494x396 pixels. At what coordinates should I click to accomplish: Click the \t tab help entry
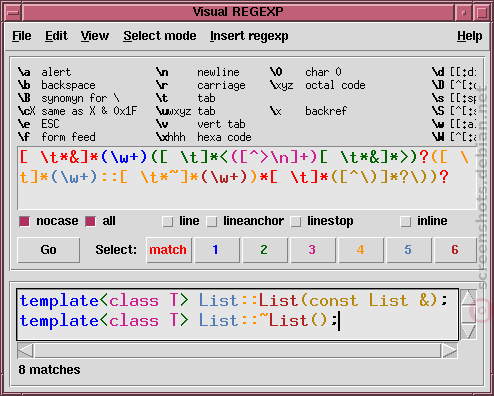[186, 98]
